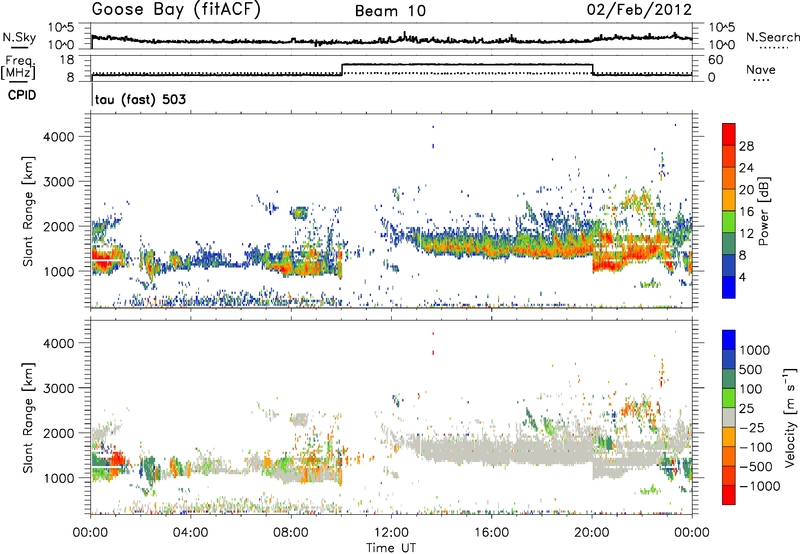Click the 'Power [dB]' axis title
This screenshot has height=554, width=800.
click(x=763, y=211)
